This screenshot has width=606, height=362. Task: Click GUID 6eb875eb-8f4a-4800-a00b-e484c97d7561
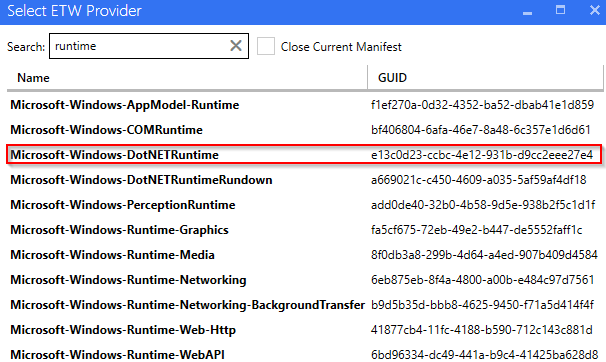pos(482,280)
